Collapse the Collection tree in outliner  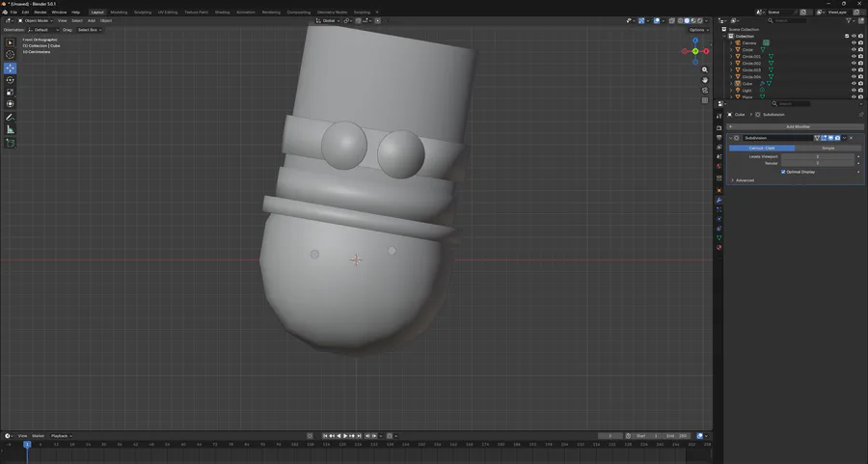point(724,36)
